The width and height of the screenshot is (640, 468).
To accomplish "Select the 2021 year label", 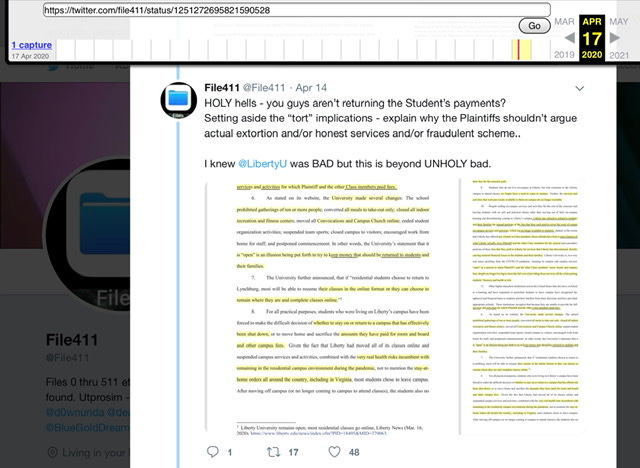I will [x=619, y=55].
